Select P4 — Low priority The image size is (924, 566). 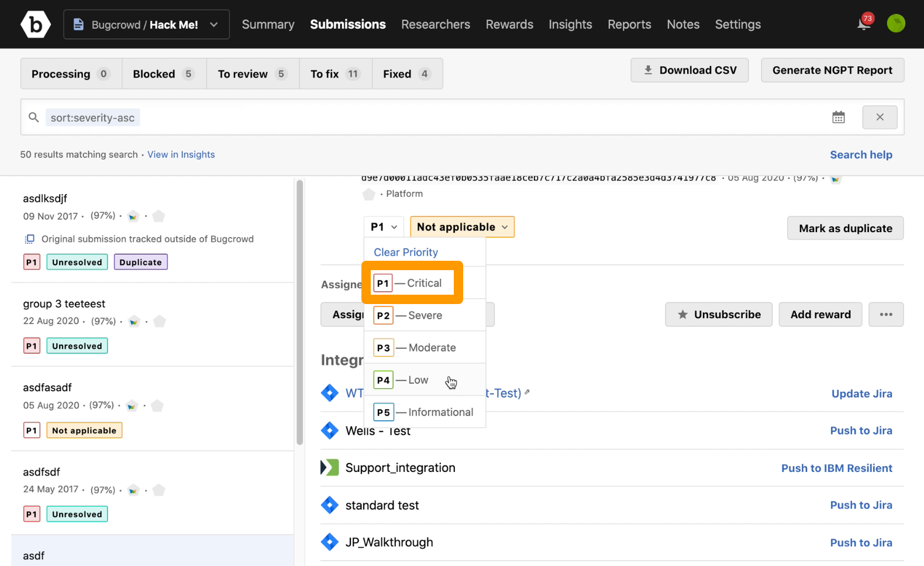point(425,379)
